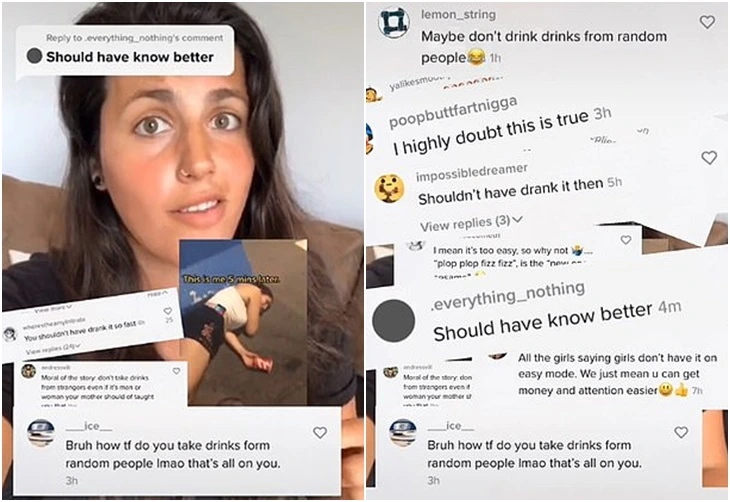Select the 'All the girls saying' comment text
The image size is (730, 502).
(x=616, y=374)
